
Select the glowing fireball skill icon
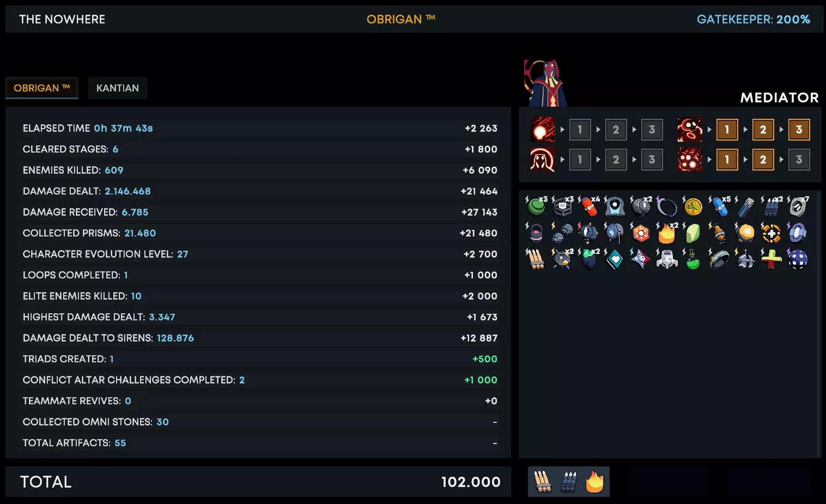tap(543, 130)
